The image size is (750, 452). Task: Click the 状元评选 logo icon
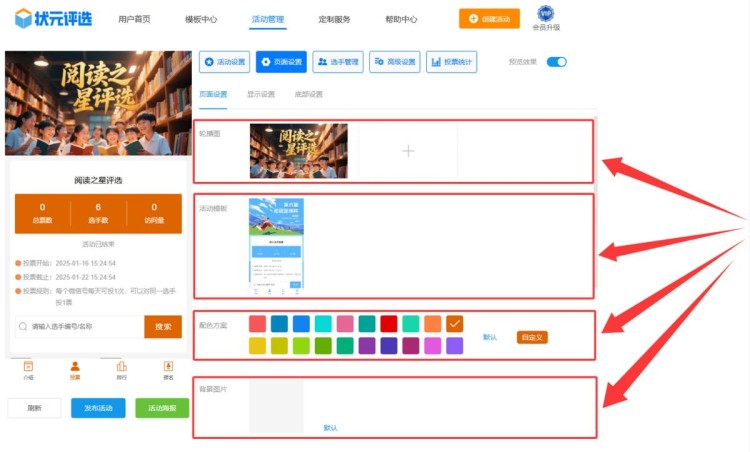22,18
